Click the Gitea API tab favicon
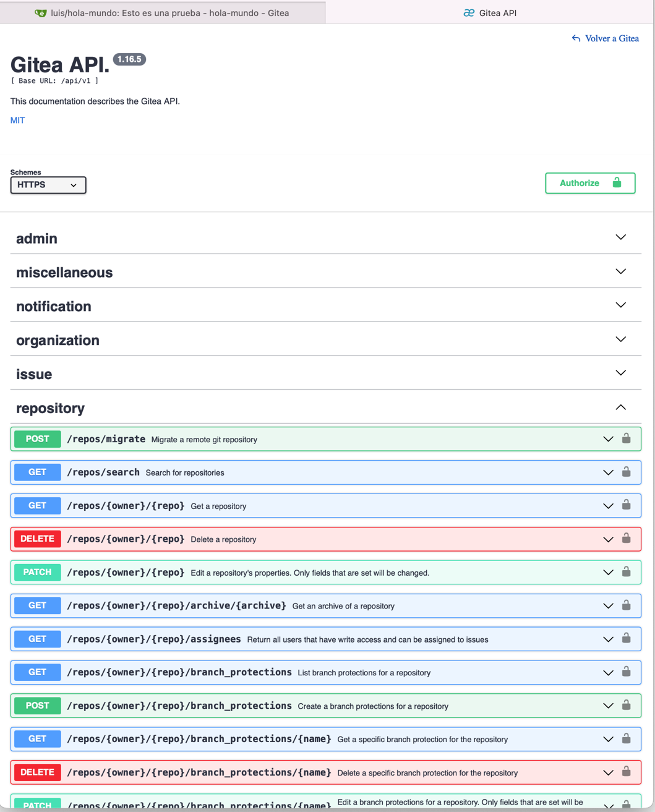Image resolution: width=655 pixels, height=812 pixels. click(469, 13)
